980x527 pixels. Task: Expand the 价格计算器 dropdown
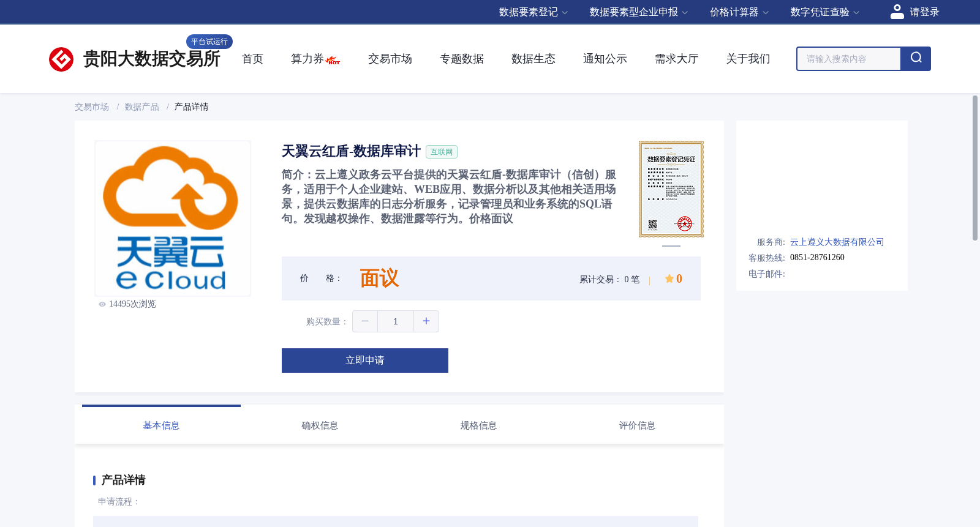pyautogui.click(x=739, y=12)
